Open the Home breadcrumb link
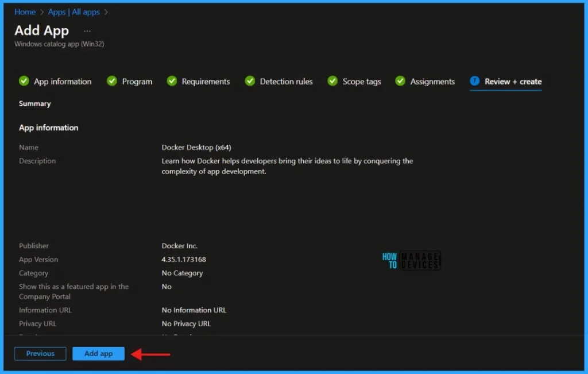 [x=25, y=12]
